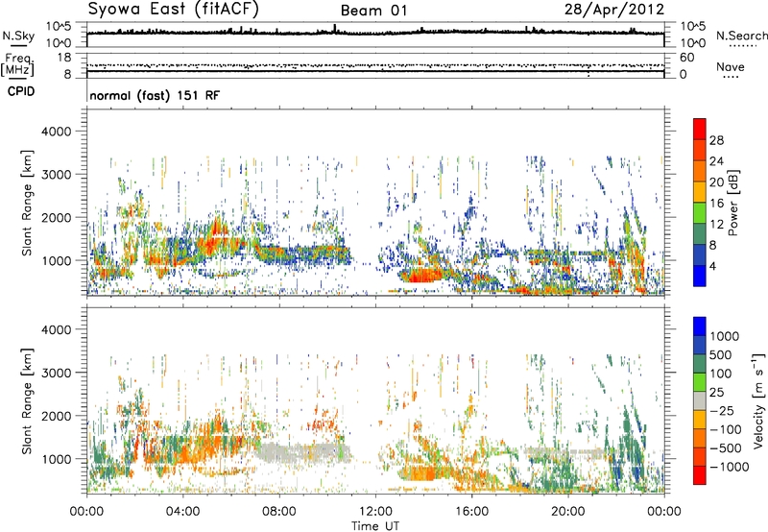The width and height of the screenshot is (768, 532).
Task: Click the 'Nave' legend label
Action: [x=731, y=66]
